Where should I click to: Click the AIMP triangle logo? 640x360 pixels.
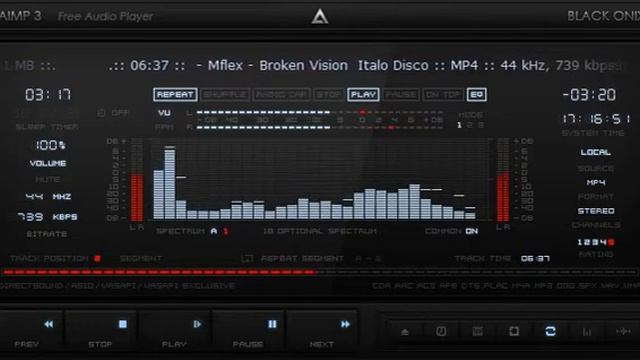pos(320,16)
